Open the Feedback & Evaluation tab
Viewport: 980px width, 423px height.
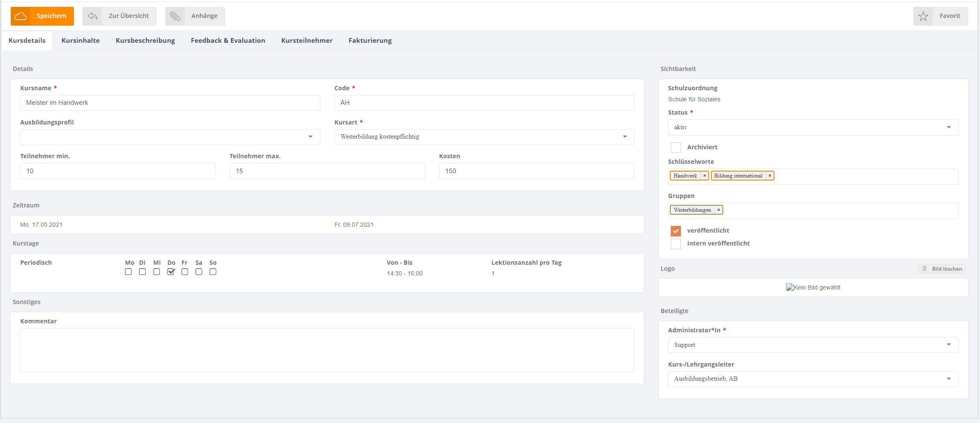tap(228, 41)
